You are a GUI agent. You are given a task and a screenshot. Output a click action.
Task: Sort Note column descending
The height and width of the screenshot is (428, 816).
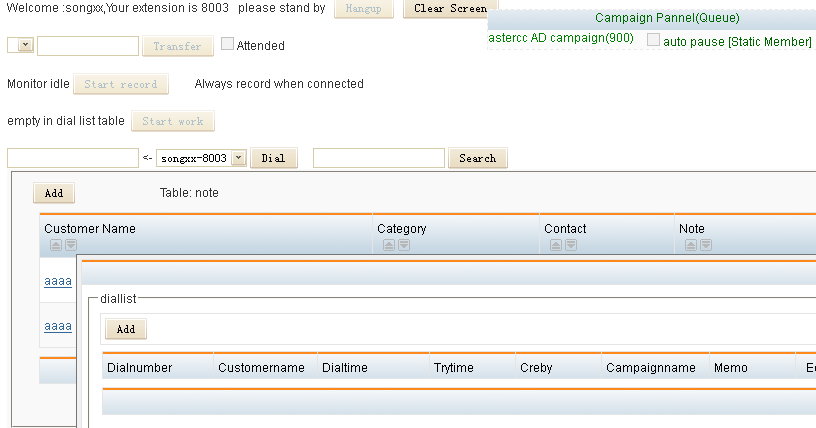pyautogui.click(x=706, y=245)
